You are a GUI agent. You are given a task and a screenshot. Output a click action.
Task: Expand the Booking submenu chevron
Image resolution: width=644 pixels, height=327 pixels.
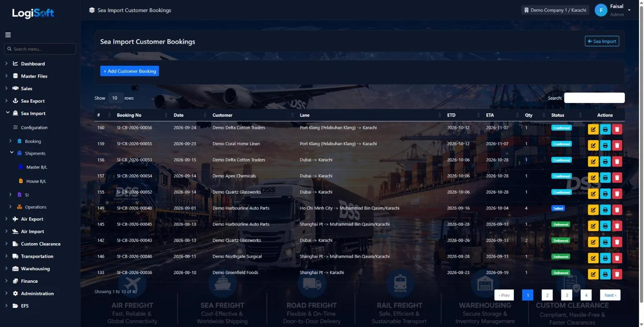point(11,141)
